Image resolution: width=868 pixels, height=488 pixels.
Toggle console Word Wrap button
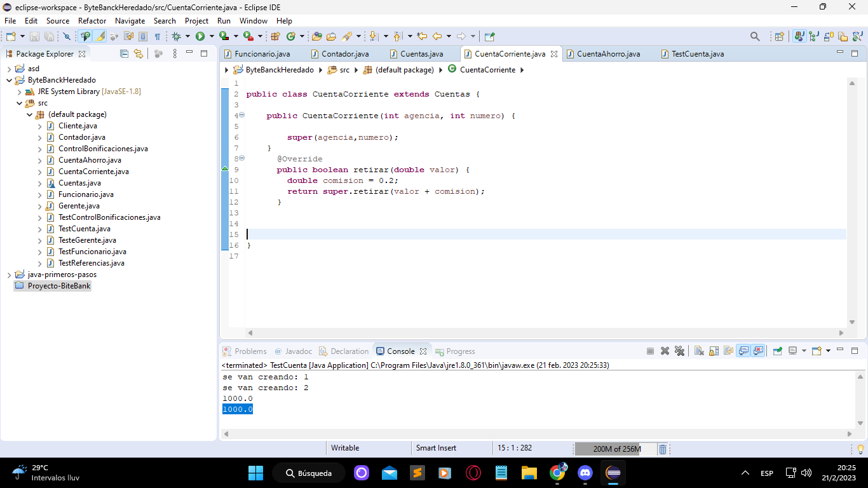click(728, 351)
